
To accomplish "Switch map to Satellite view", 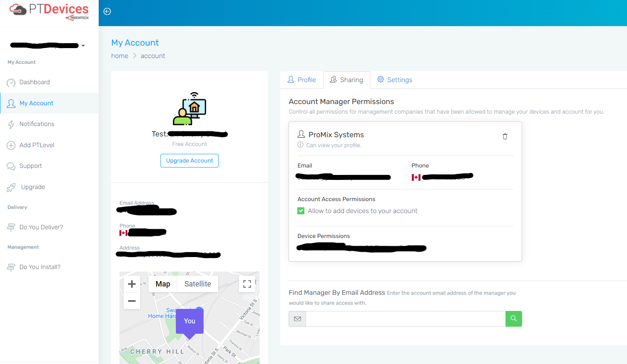I will (x=198, y=284).
